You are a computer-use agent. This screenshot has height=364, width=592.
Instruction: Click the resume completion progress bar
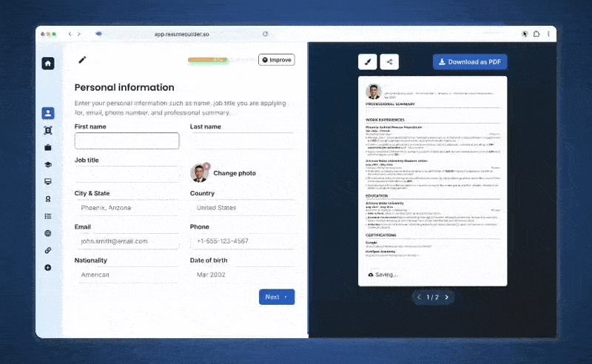pyautogui.click(x=219, y=60)
